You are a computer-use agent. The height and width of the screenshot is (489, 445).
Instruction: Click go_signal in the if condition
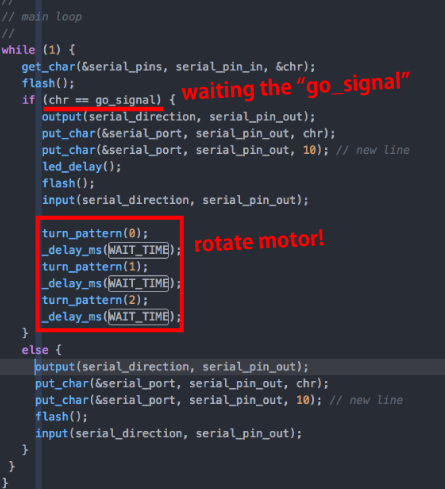pos(125,100)
